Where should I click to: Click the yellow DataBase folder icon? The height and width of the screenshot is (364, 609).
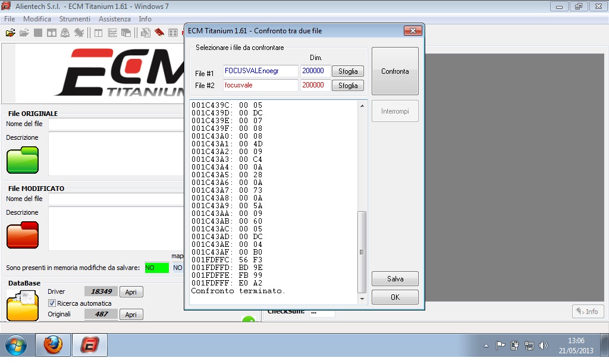(23, 306)
